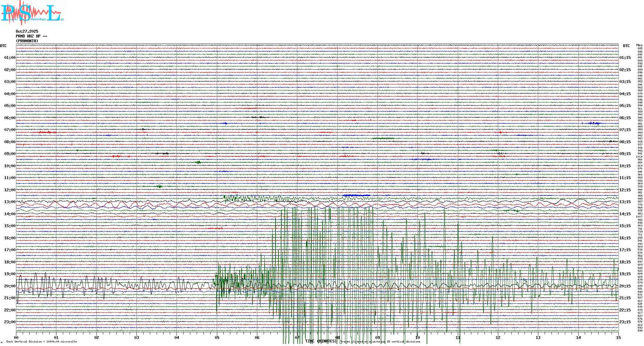The height and width of the screenshot is (346, 644).
Task: Click the 19:15 label on the right axis
Action: coord(625,274)
